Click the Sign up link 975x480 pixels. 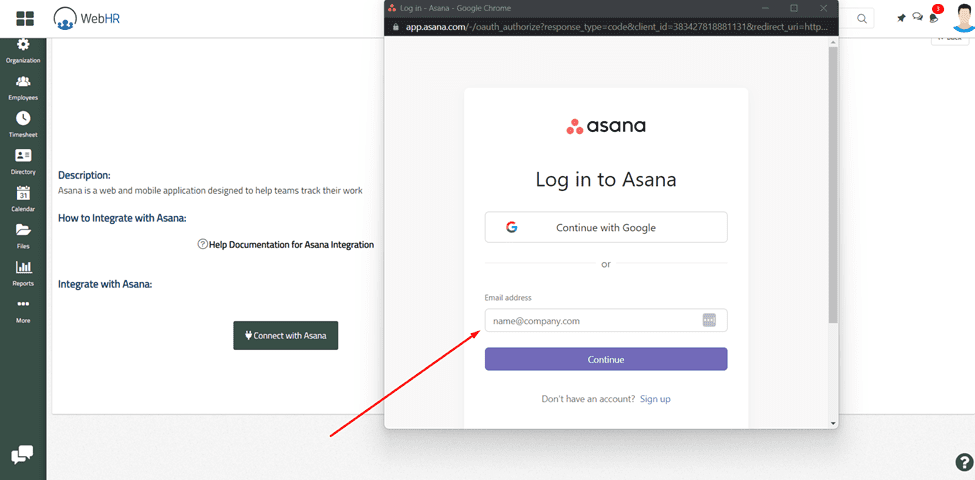[655, 399]
